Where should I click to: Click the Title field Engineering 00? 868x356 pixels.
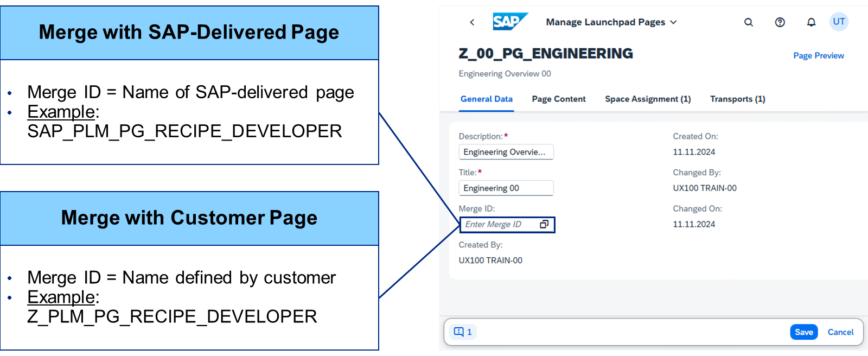[x=506, y=188]
